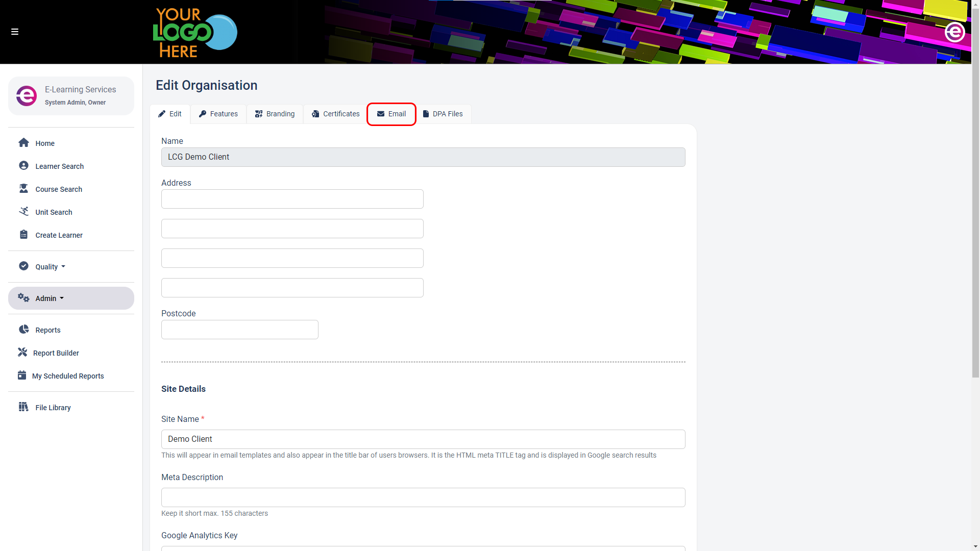980x551 pixels.
Task: Toggle the hamburger sidebar menu
Action: [x=15, y=32]
